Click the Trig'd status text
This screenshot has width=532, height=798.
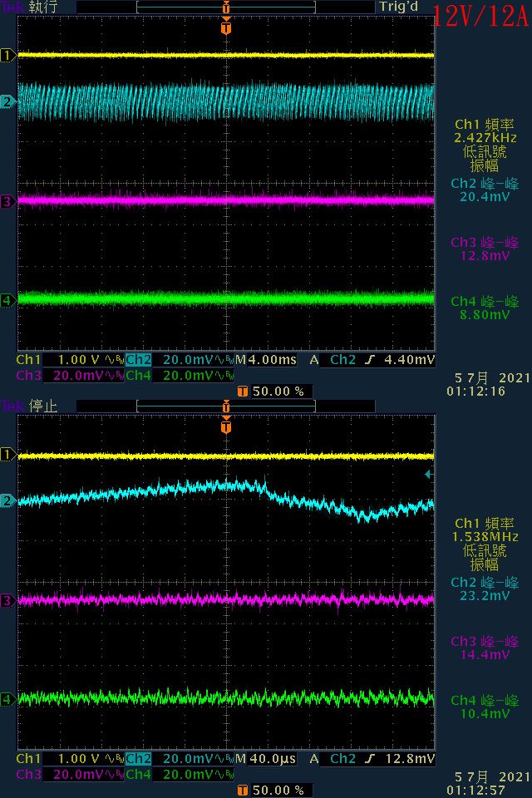click(x=399, y=7)
